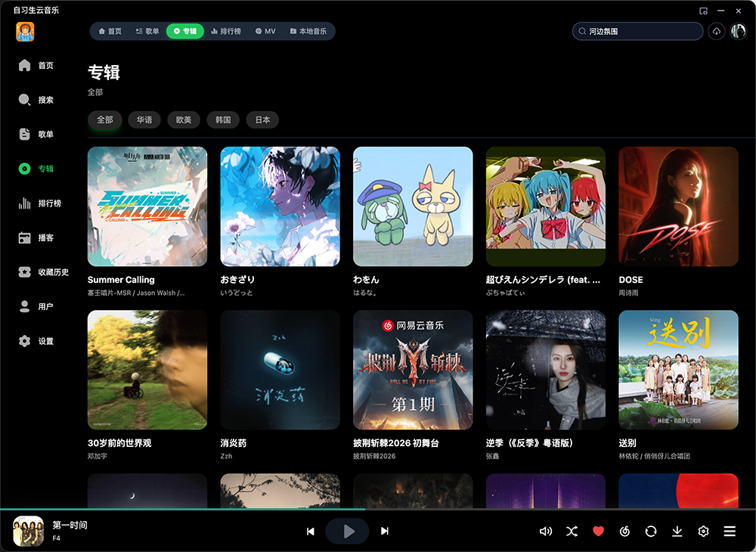Download the current song
Viewport: 756px width, 552px height.
(677, 532)
